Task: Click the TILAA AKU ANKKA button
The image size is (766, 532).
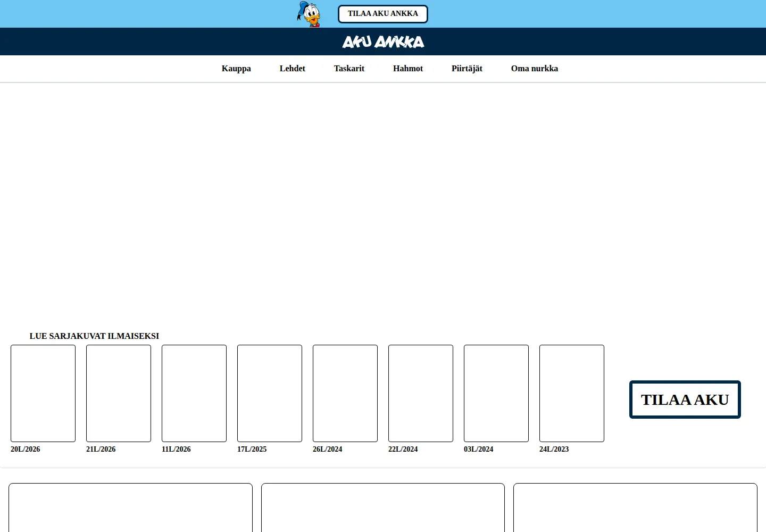Action: (383, 14)
